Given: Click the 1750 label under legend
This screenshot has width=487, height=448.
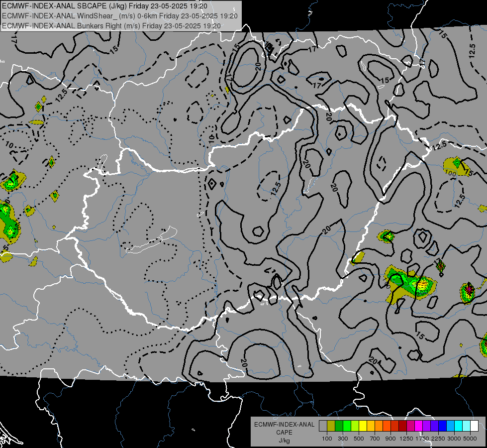Looking at the screenshot, I should (422, 439).
